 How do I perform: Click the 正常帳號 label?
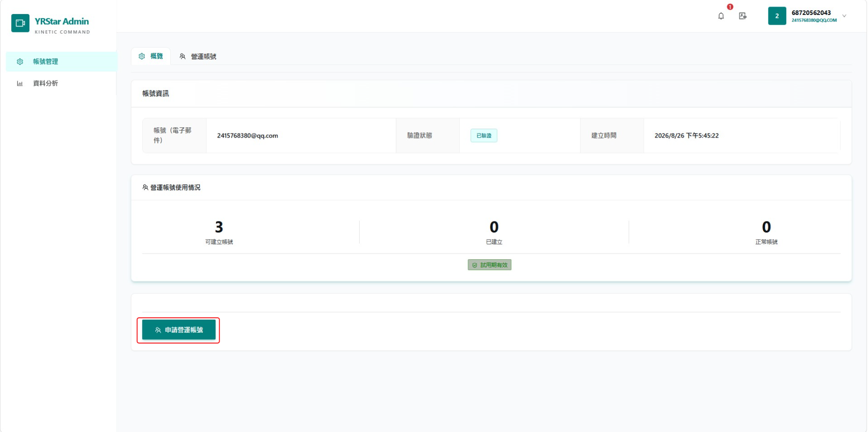coord(767,242)
